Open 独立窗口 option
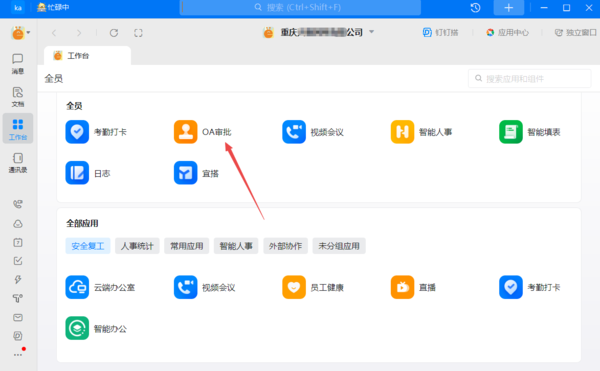600x371 pixels. click(x=576, y=33)
